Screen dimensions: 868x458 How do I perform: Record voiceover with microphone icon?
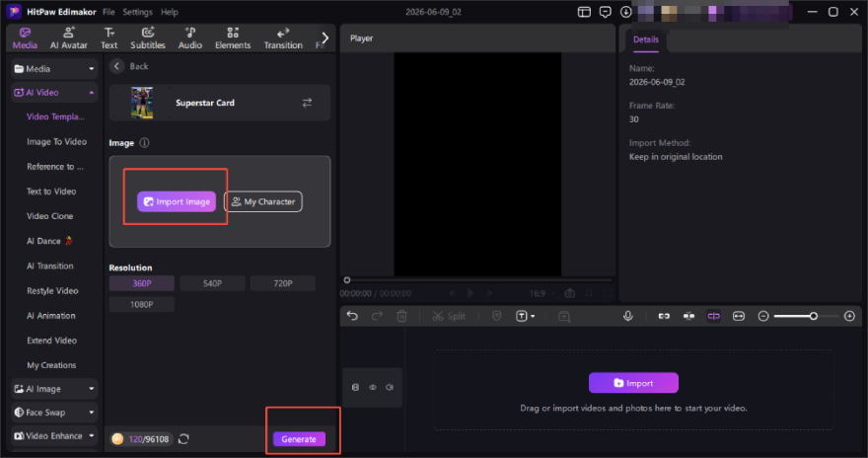pyautogui.click(x=628, y=316)
